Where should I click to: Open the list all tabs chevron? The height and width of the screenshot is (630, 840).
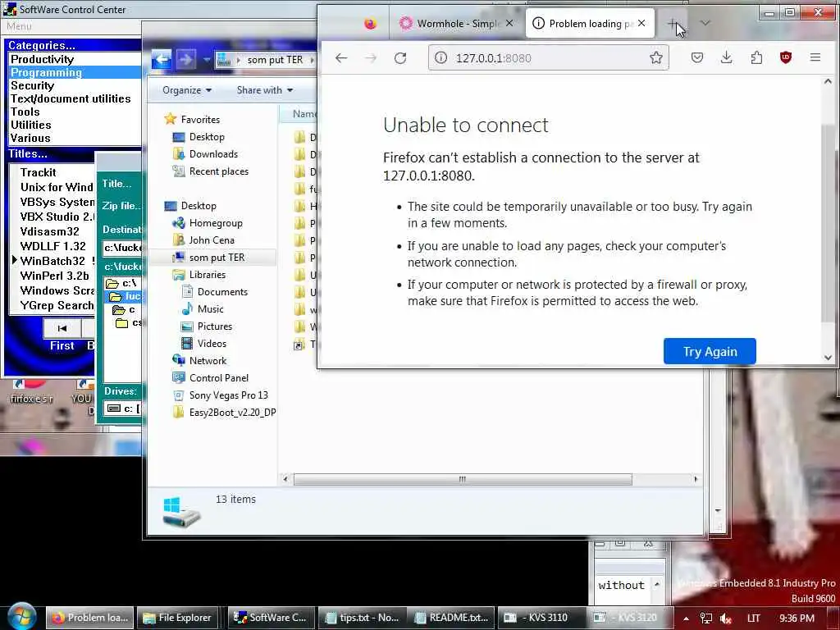[705, 23]
